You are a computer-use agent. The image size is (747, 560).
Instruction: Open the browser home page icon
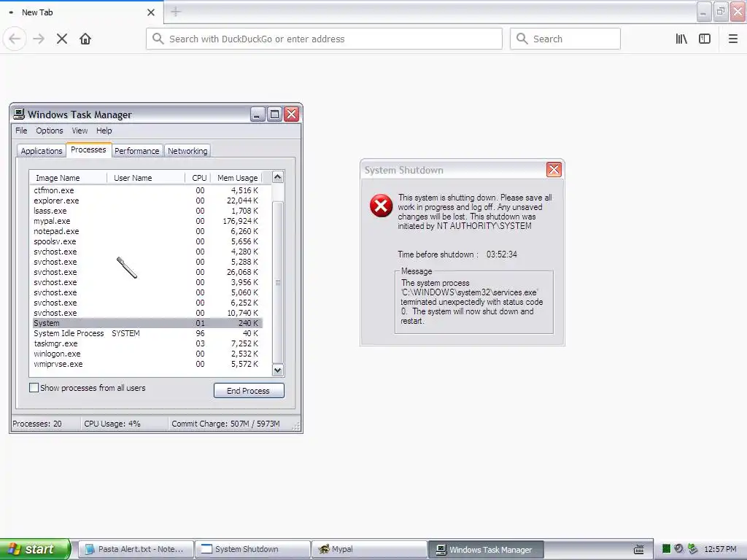coord(85,39)
